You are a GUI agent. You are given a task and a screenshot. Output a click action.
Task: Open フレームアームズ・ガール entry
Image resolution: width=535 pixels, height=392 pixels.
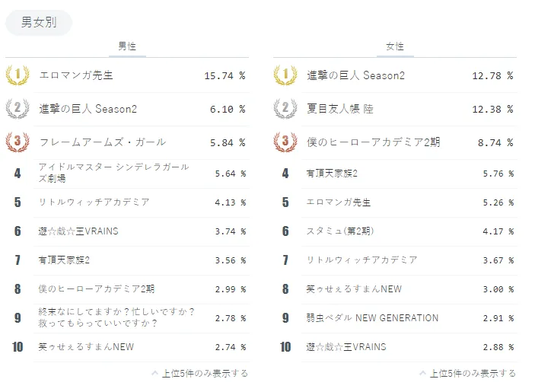pyautogui.click(x=103, y=142)
